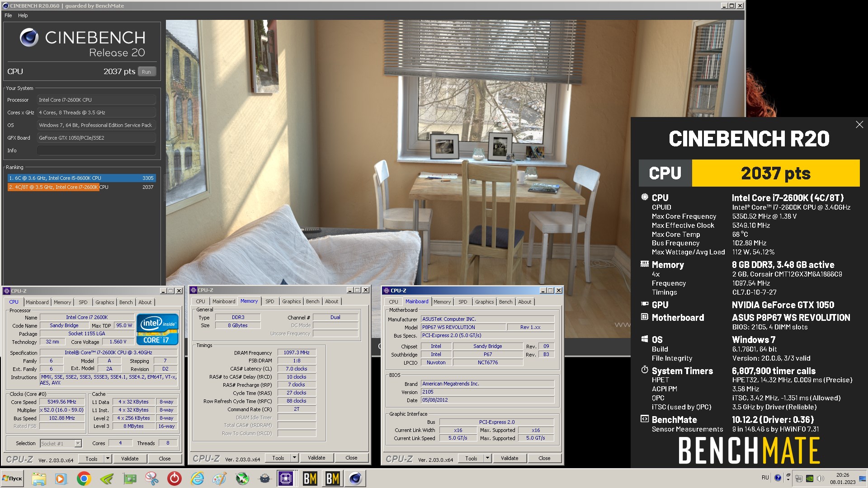Open the green circuit board taskbar icon
The height and width of the screenshot is (488, 868).
coord(129,479)
